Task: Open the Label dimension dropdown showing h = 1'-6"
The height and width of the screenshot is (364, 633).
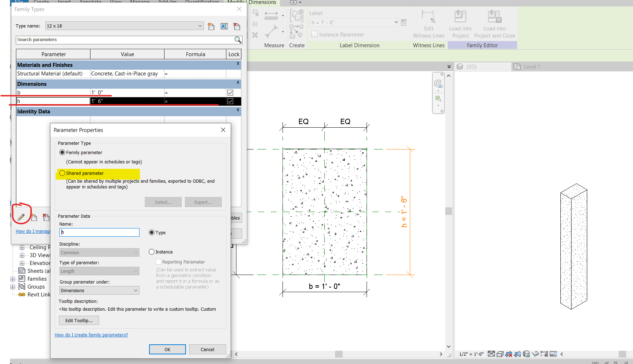Action: tap(396, 22)
